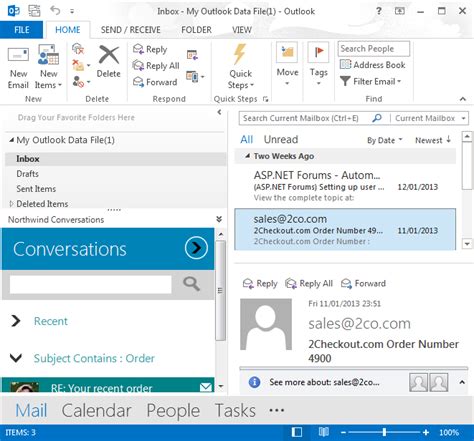
Task: Click the Clean Up icon
Action: (x=81, y=65)
